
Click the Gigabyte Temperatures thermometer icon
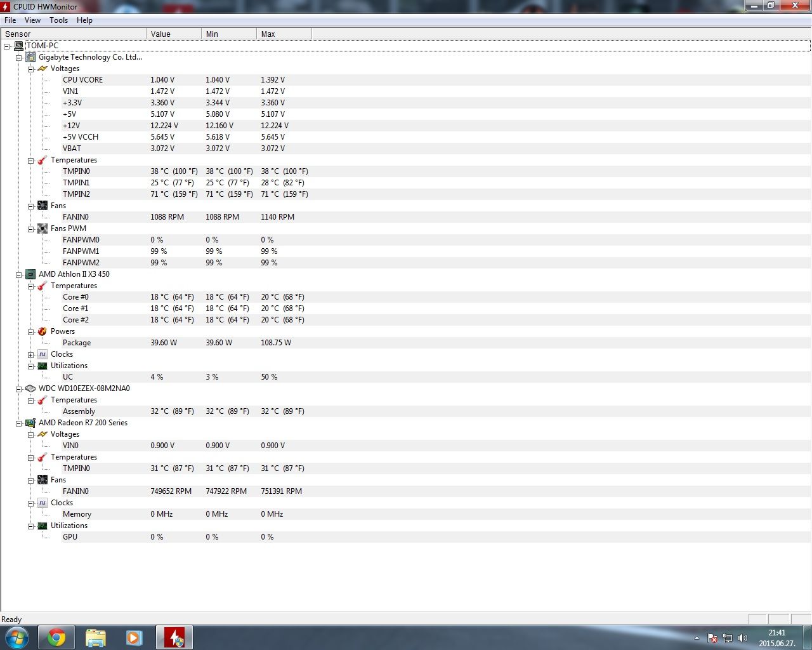coord(42,160)
